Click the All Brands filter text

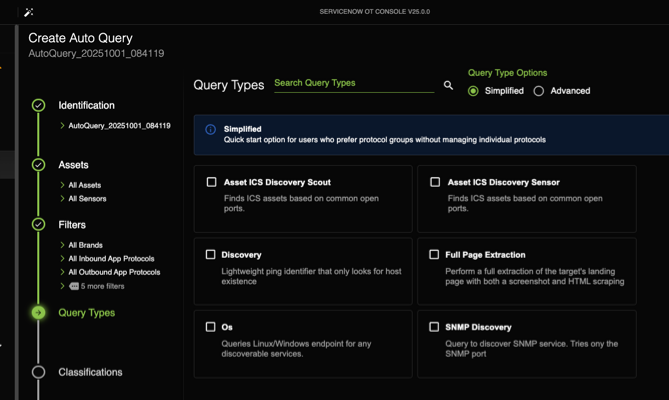(86, 245)
